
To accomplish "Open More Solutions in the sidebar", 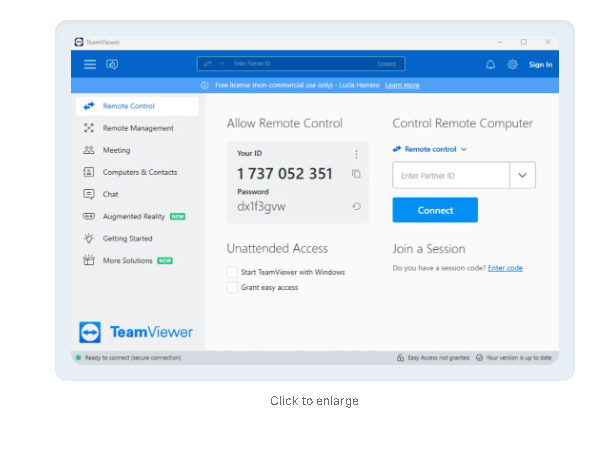I will [137, 260].
